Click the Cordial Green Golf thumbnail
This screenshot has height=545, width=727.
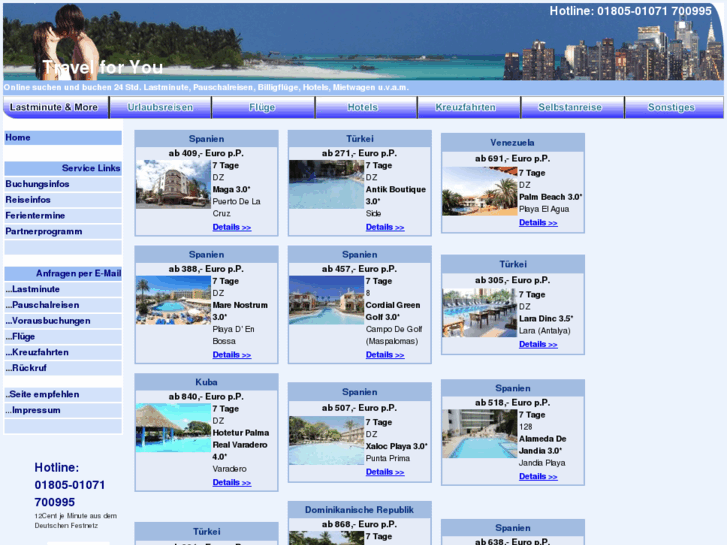point(326,300)
